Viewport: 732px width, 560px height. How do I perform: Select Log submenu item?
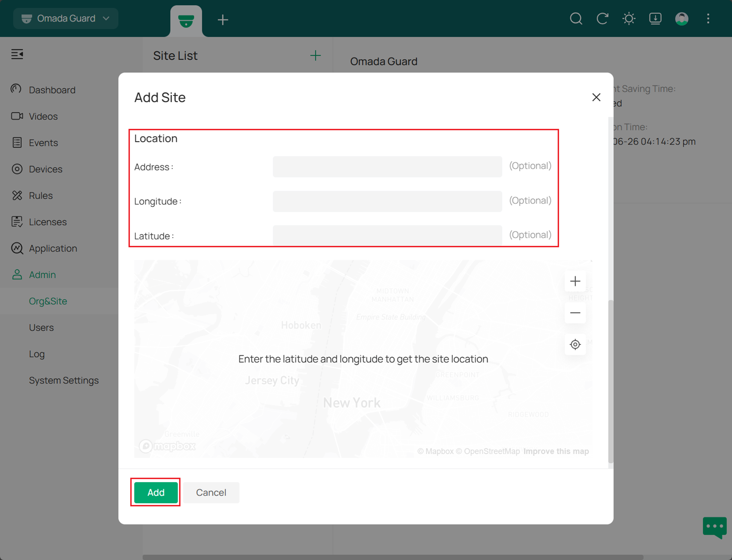click(37, 354)
